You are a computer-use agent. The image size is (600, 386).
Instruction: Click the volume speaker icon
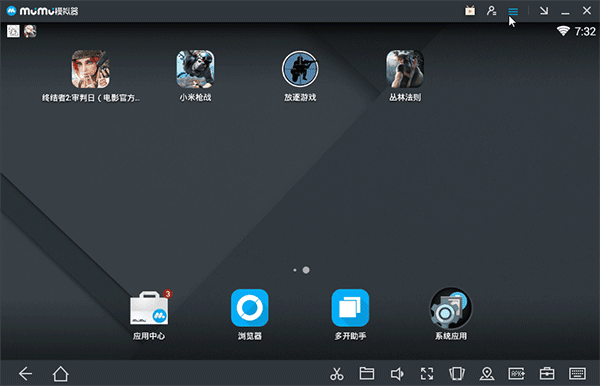pyautogui.click(x=397, y=374)
